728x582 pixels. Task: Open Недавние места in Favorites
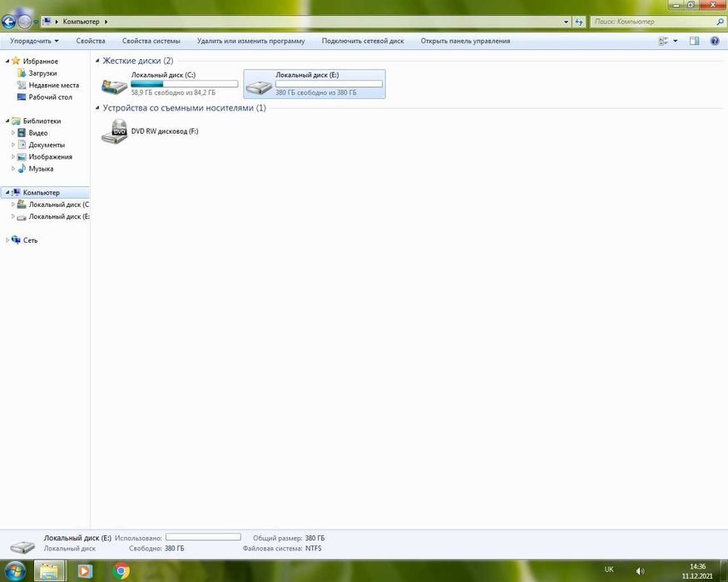click(x=53, y=86)
